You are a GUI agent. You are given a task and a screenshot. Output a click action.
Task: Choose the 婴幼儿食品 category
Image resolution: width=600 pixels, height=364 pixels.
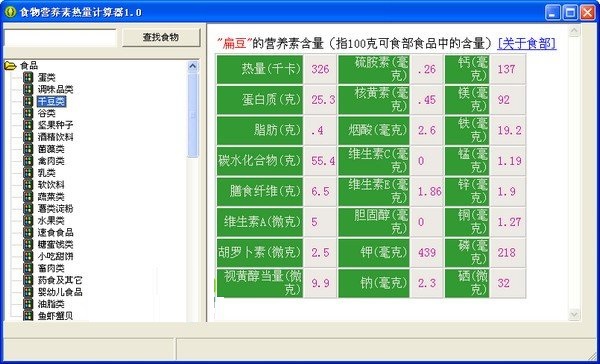(60, 292)
